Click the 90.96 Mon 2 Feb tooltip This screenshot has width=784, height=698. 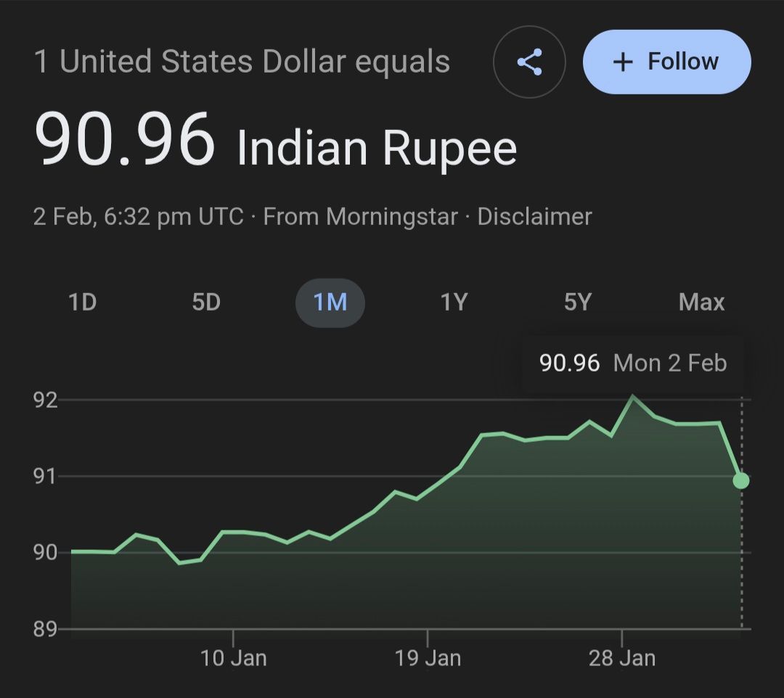point(632,363)
